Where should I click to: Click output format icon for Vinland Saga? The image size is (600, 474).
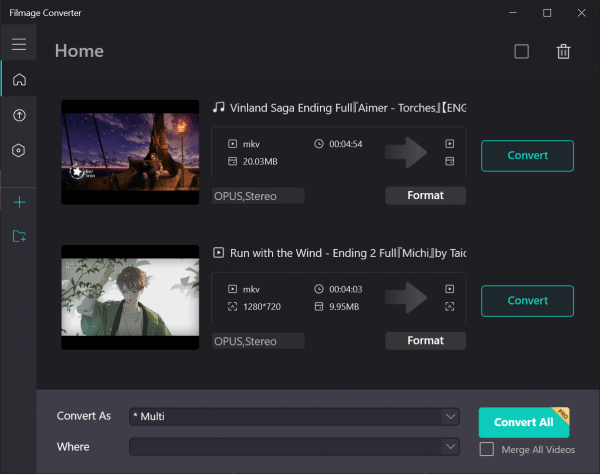coord(450,143)
